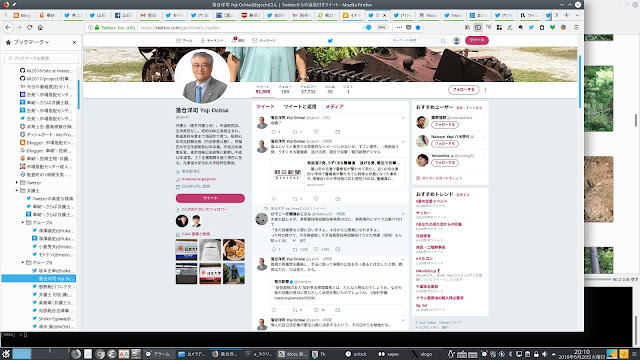Like the first tweet with heart
This screenshot has width=640, height=360.
[x=316, y=132]
